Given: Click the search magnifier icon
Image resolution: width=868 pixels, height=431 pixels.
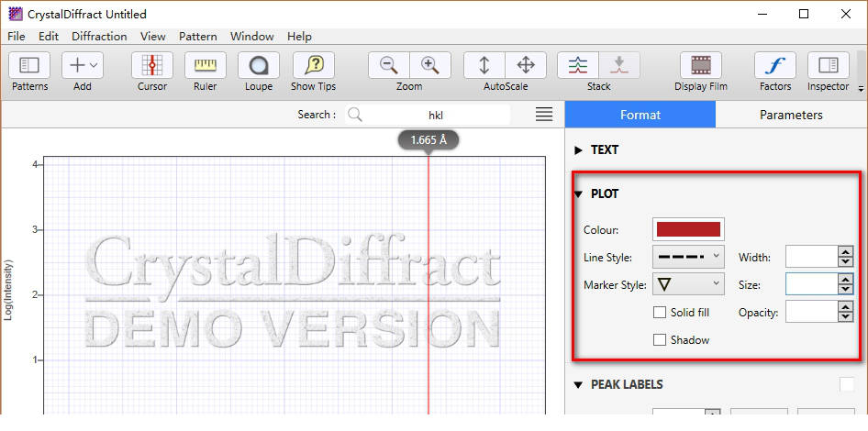Looking at the screenshot, I should click(x=355, y=115).
